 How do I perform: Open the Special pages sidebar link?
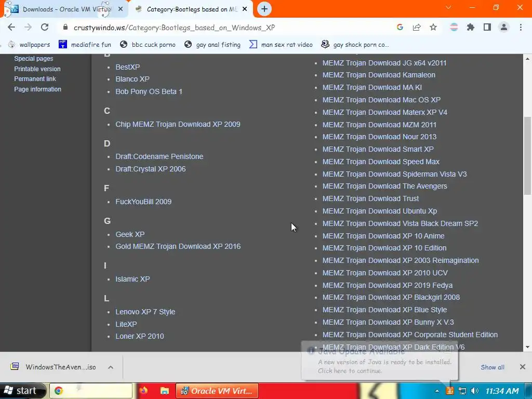coord(34,58)
